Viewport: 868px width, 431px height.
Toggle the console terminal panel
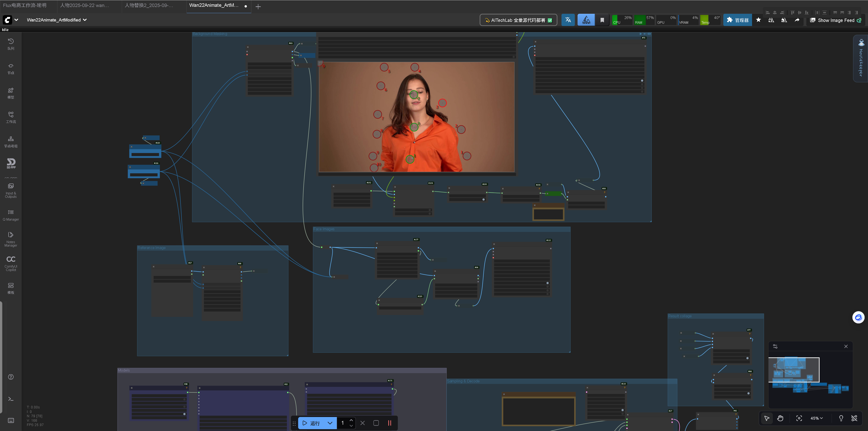pos(11,399)
